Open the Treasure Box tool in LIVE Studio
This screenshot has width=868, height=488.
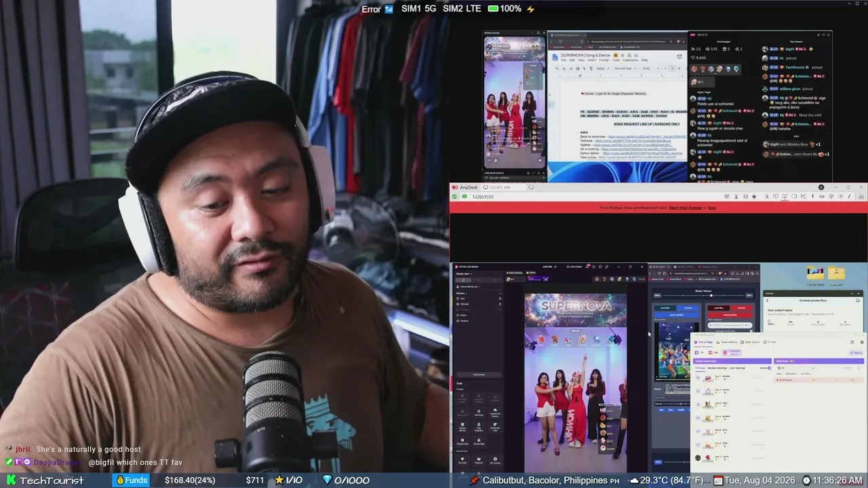click(462, 442)
